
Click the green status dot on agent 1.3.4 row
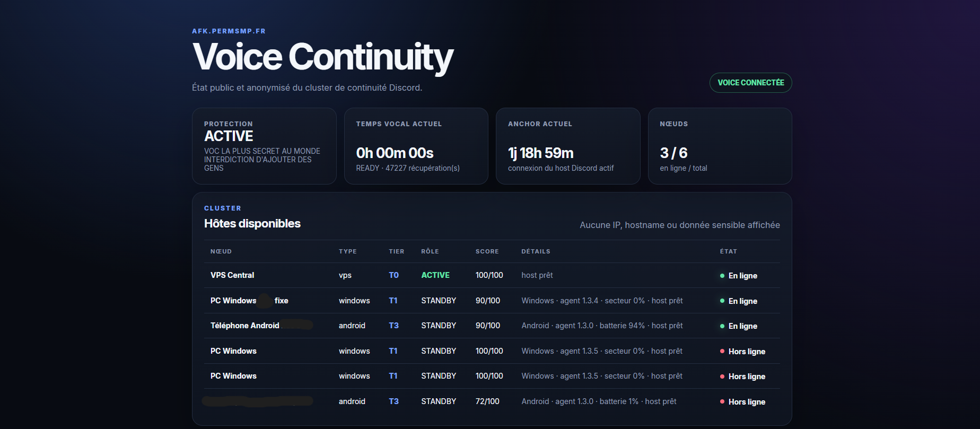[x=722, y=301]
